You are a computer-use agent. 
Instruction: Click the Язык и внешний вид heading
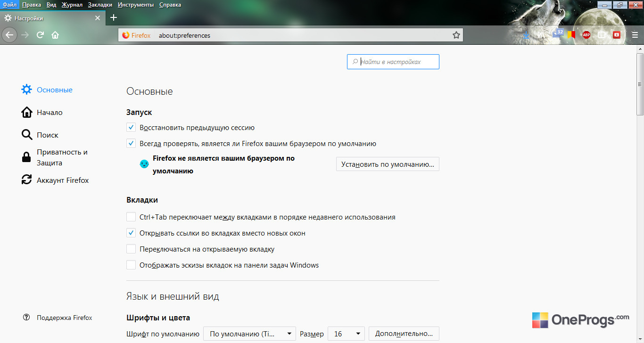tap(173, 296)
